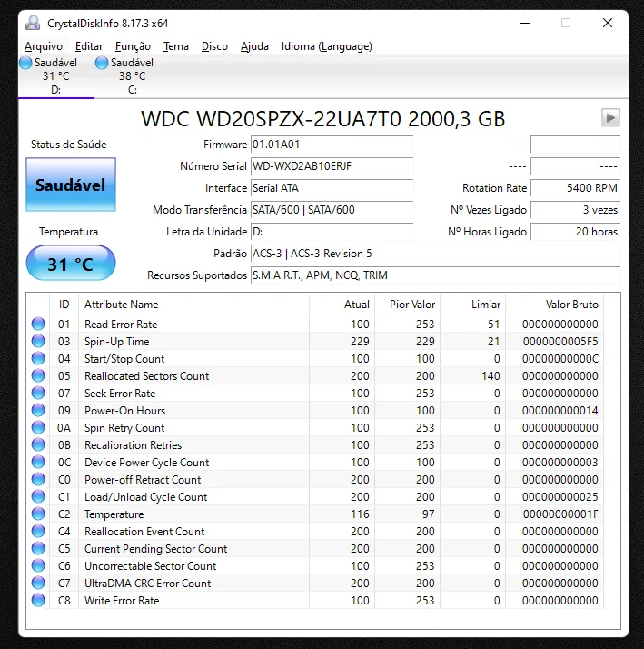This screenshot has height=649, width=644.
Task: Select the D: drive tab
Action: (x=56, y=76)
